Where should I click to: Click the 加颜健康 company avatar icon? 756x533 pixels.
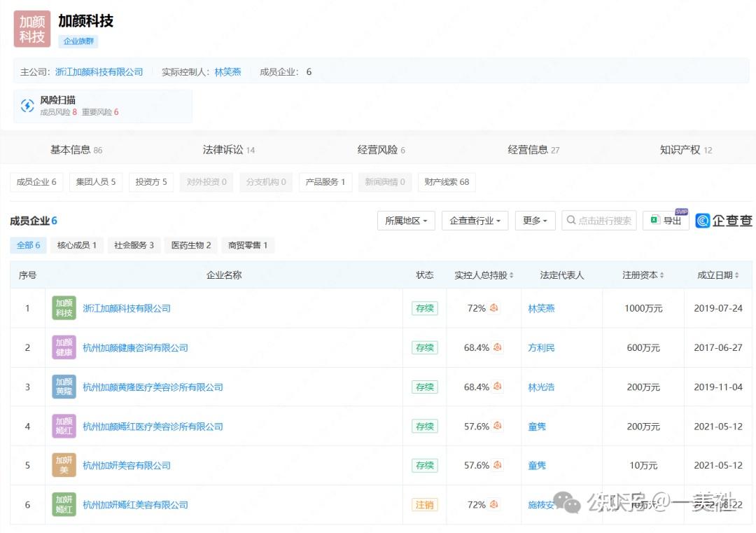tap(64, 347)
